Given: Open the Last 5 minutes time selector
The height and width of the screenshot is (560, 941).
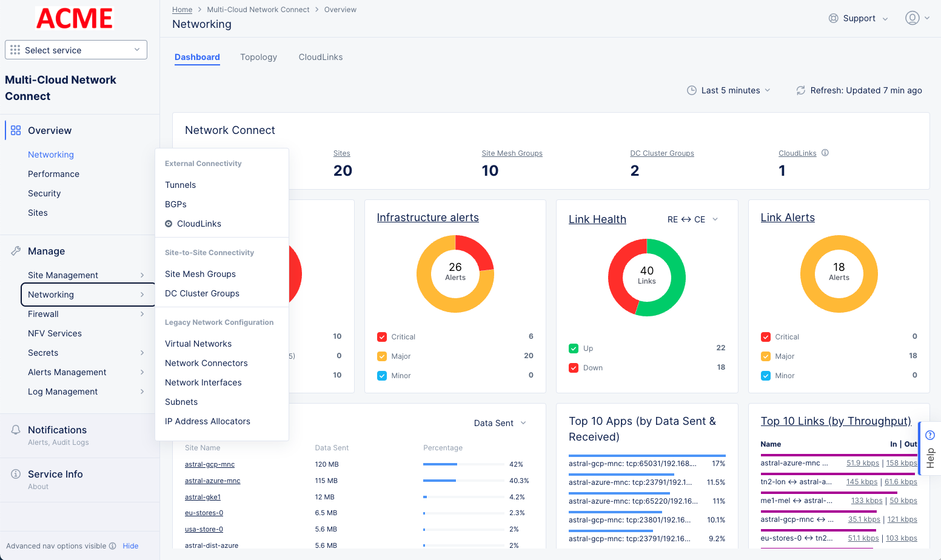Looking at the screenshot, I should click(729, 90).
